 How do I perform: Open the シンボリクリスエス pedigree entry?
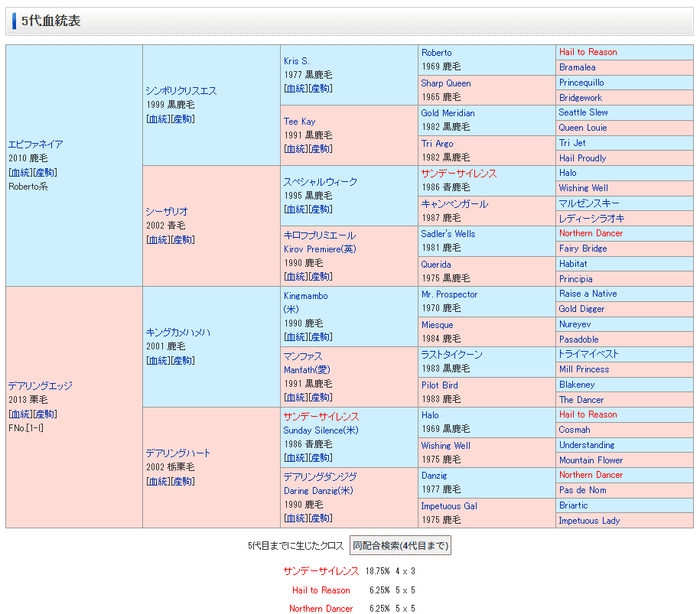pos(181,90)
